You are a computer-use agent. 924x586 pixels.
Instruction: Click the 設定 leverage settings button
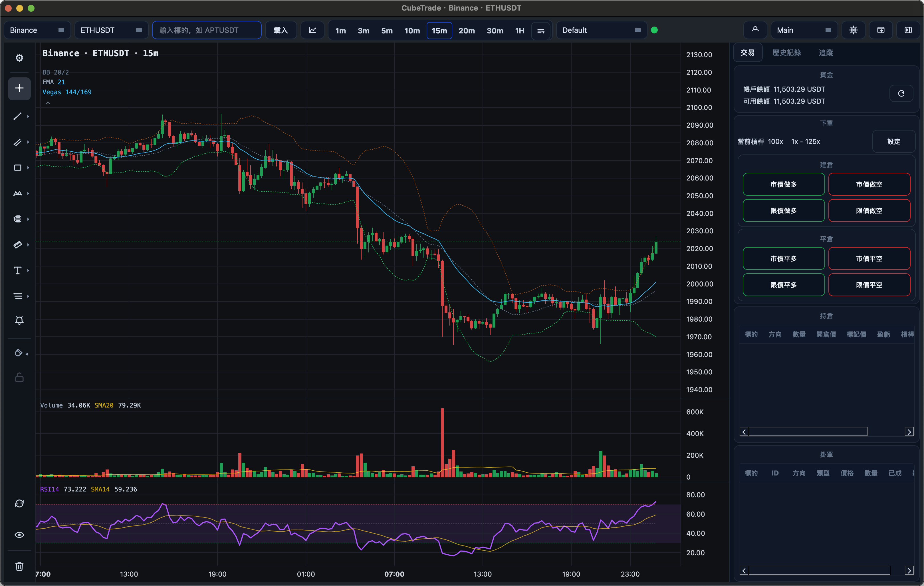[x=894, y=142]
